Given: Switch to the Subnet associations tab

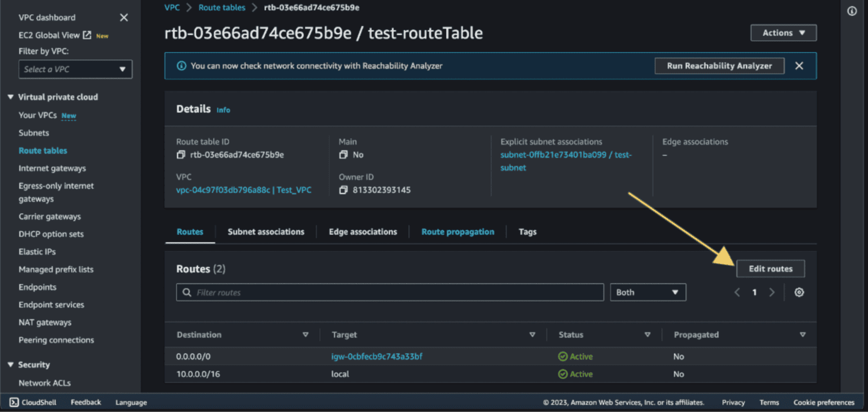Looking at the screenshot, I should (x=266, y=232).
